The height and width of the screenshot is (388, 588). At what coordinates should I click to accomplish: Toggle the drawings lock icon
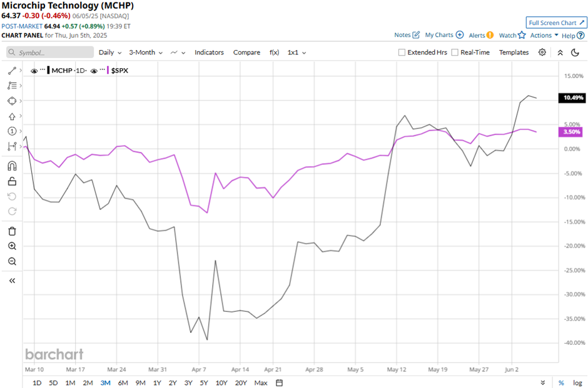(12, 181)
